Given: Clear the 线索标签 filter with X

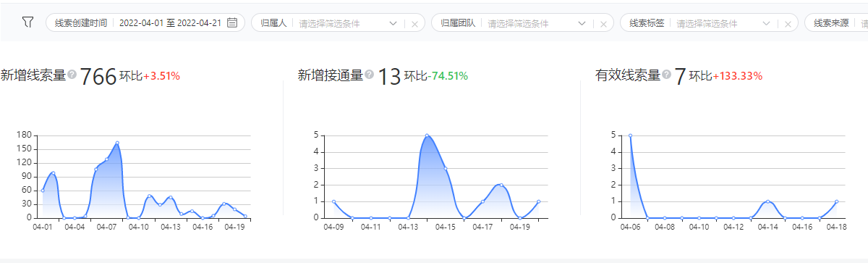Looking at the screenshot, I should click(x=788, y=23).
